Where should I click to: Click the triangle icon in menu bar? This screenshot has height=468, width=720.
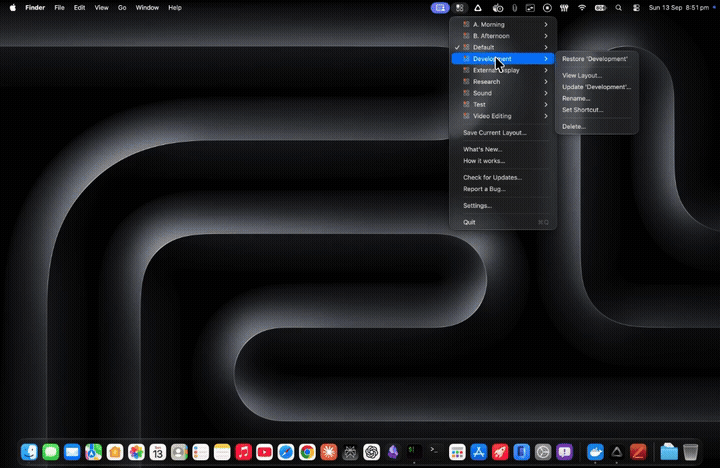pyautogui.click(x=478, y=8)
